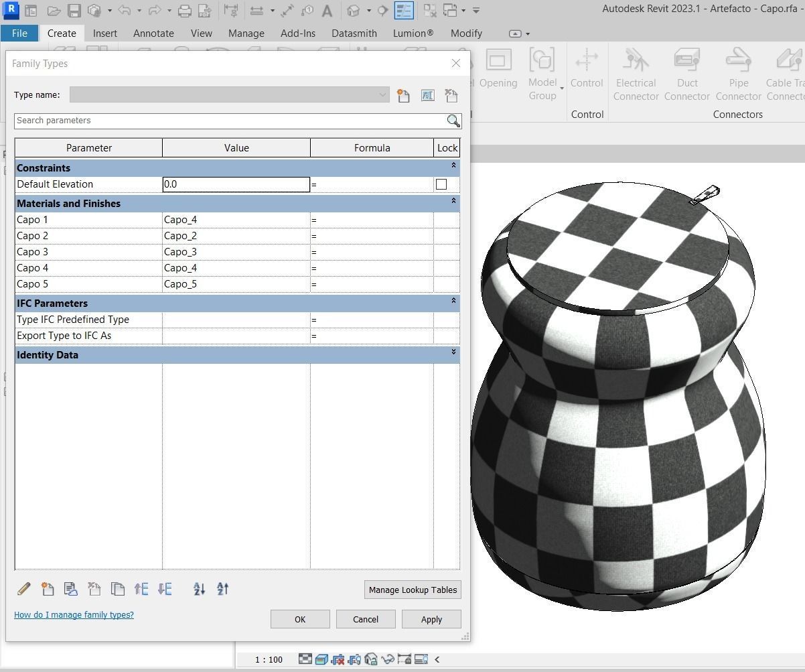Screen dimensions: 805x672
Task: Open the Model Group dropdown arrow
Action: 562,88
